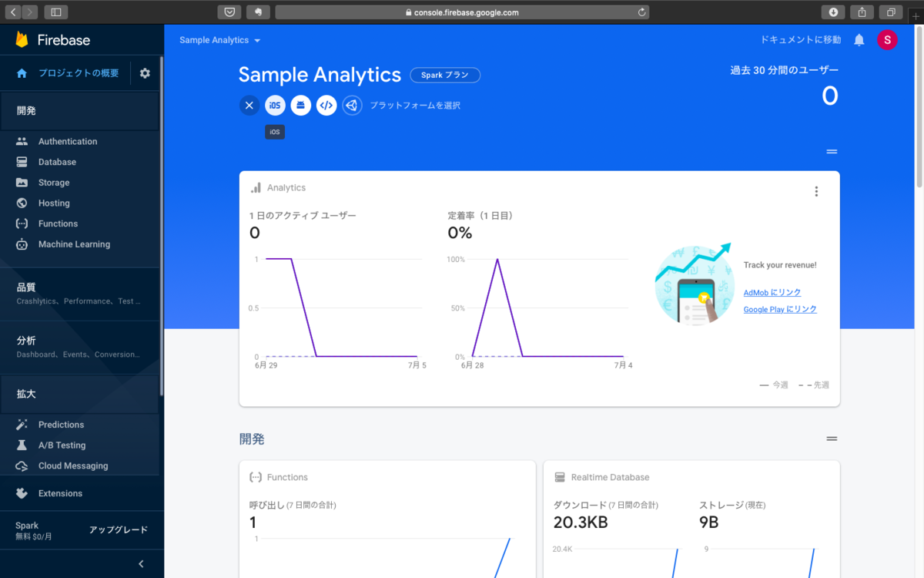Click the Extensions icon in sidebar
Viewport: 924px width, 578px height.
[x=22, y=493]
